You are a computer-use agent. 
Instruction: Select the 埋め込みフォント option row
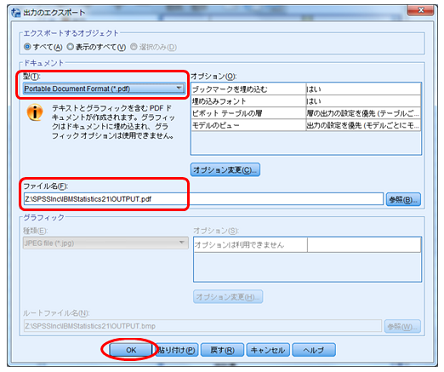pos(306,101)
